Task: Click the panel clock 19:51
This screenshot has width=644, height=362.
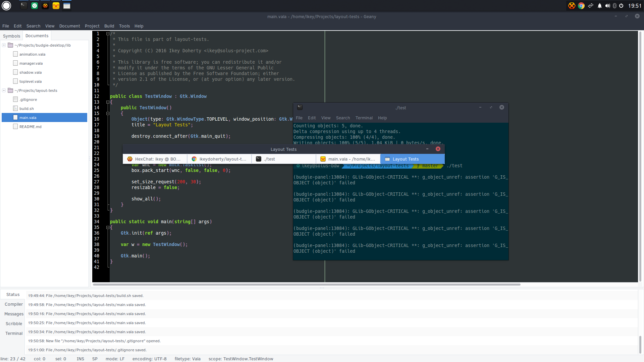Action: [635, 6]
